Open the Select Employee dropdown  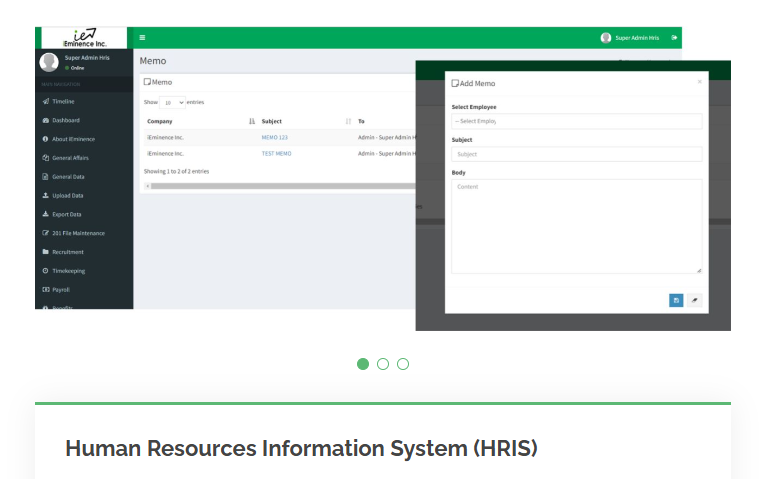coord(576,121)
